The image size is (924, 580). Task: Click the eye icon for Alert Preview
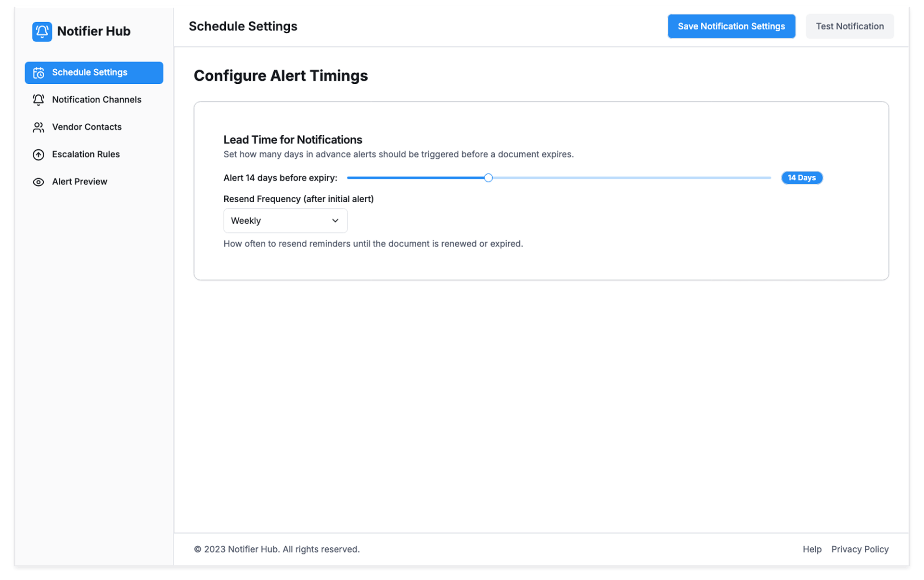pyautogui.click(x=38, y=182)
